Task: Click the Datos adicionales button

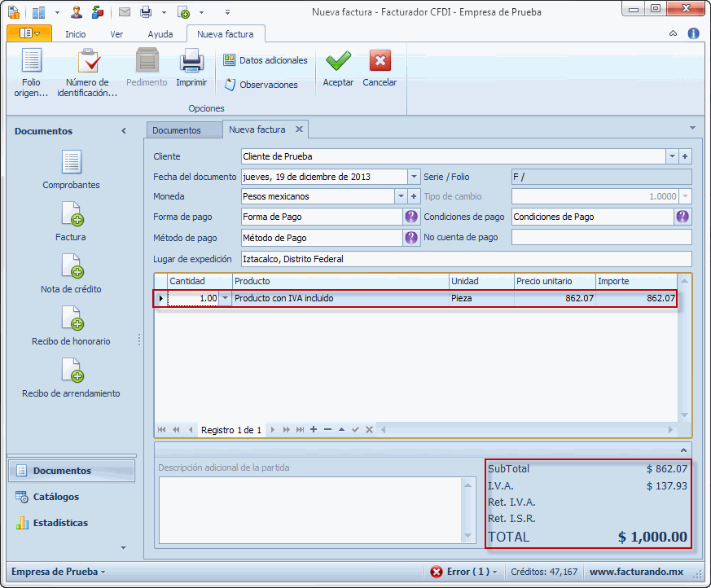Action: 266,60
